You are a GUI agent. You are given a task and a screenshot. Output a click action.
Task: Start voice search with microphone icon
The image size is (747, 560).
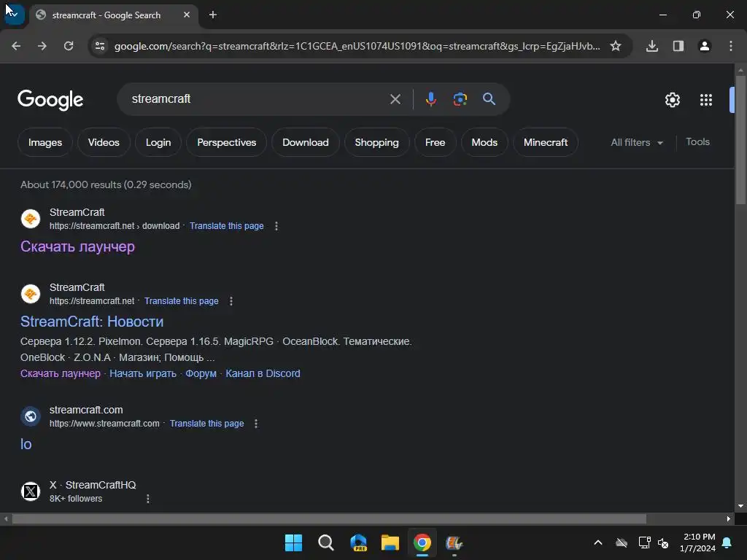pyautogui.click(x=430, y=99)
